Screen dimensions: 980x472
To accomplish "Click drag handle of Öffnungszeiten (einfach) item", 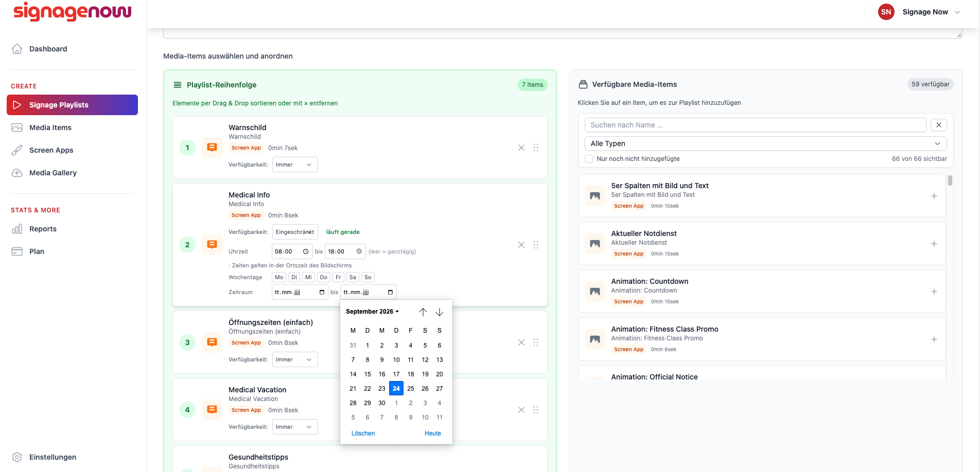I will click(x=536, y=342).
